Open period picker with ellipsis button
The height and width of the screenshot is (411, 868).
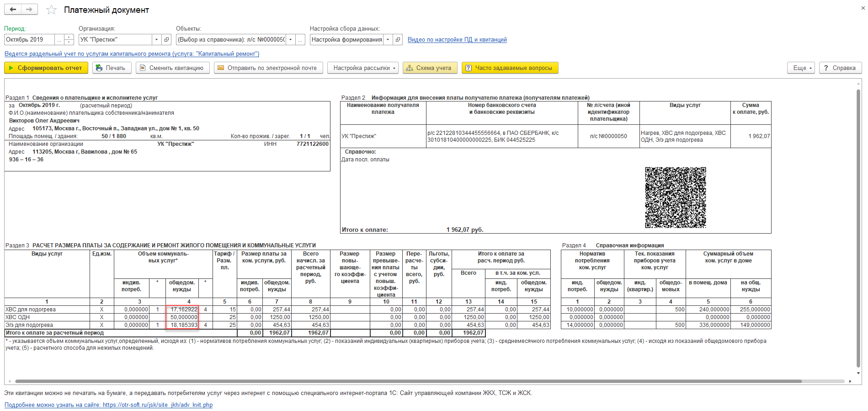click(59, 40)
